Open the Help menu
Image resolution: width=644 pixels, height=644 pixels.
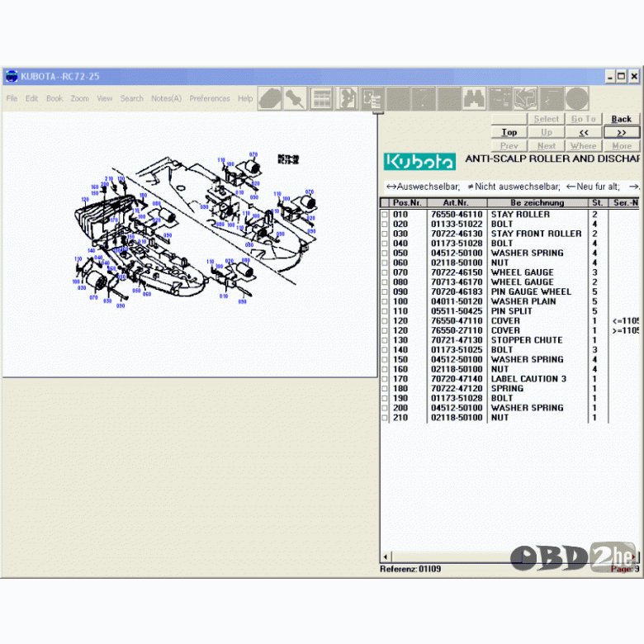coord(245,98)
